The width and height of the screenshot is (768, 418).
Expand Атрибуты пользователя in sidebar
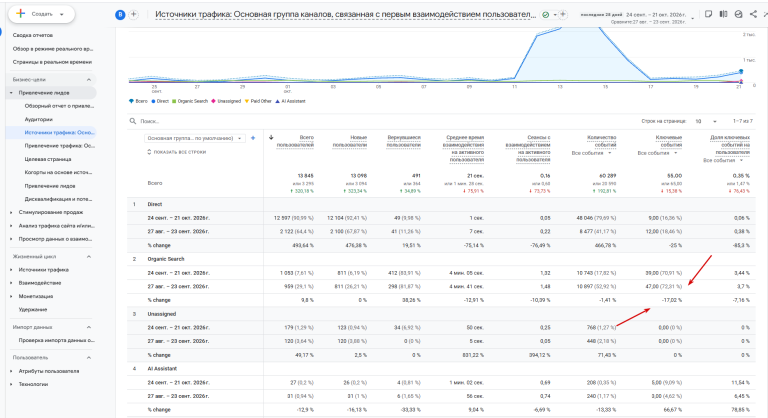click(11, 371)
